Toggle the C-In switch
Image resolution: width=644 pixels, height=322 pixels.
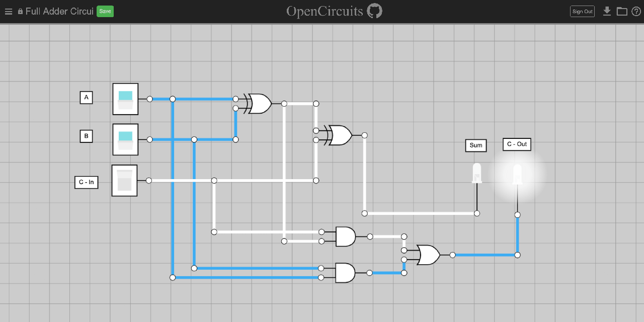[124, 181]
